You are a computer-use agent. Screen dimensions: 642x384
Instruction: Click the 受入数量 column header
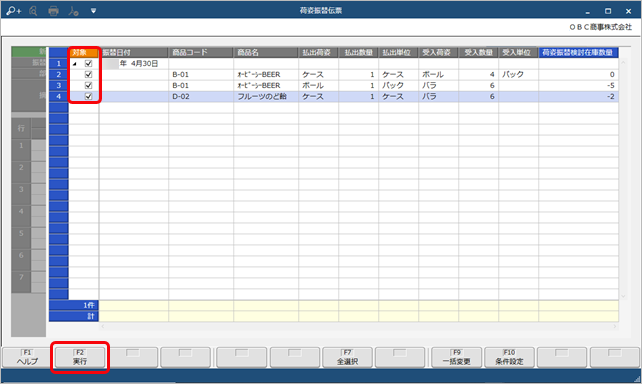point(478,52)
